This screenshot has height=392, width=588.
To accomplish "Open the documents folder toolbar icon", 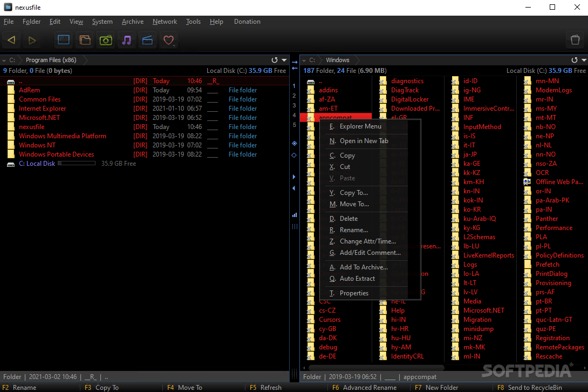I will [85, 40].
